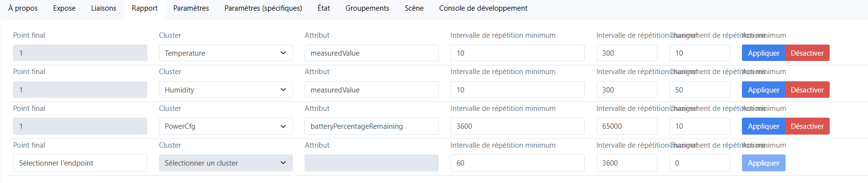Apply the Humidity reporting configuration
This screenshot has height=183, width=868.
click(763, 90)
